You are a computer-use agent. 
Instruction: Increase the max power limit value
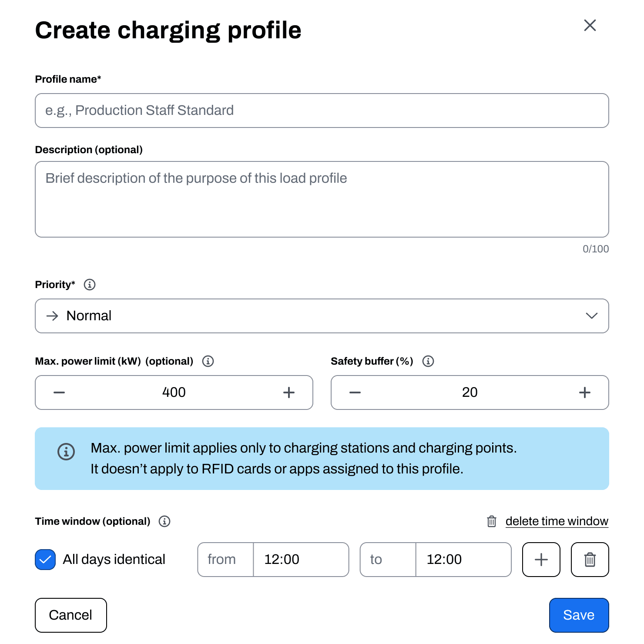pos(289,392)
